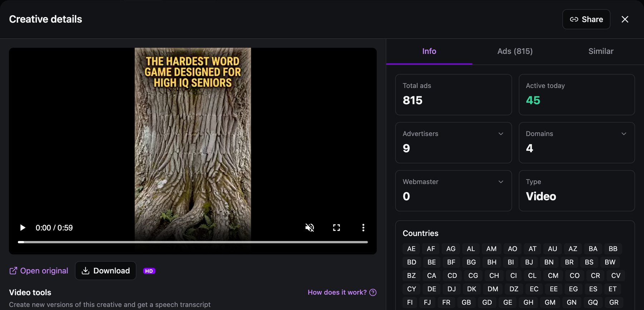The width and height of the screenshot is (644, 310).
Task: Switch to the Info tab
Action: click(429, 51)
